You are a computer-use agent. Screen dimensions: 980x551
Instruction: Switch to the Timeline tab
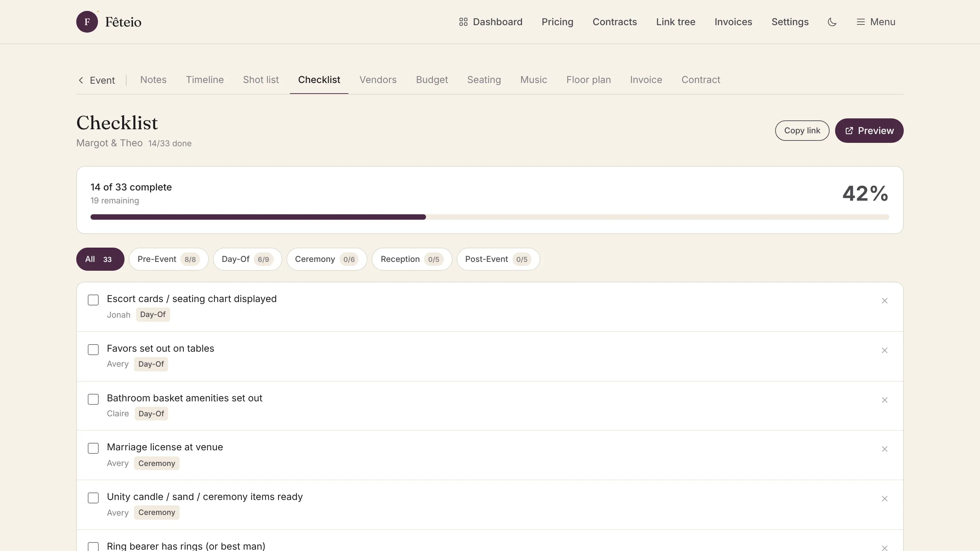pyautogui.click(x=205, y=80)
